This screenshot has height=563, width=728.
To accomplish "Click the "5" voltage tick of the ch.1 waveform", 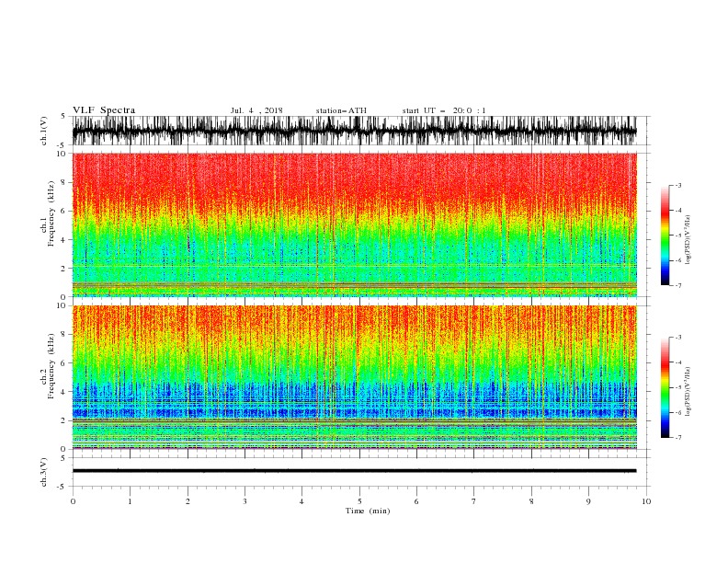I will tap(63, 117).
